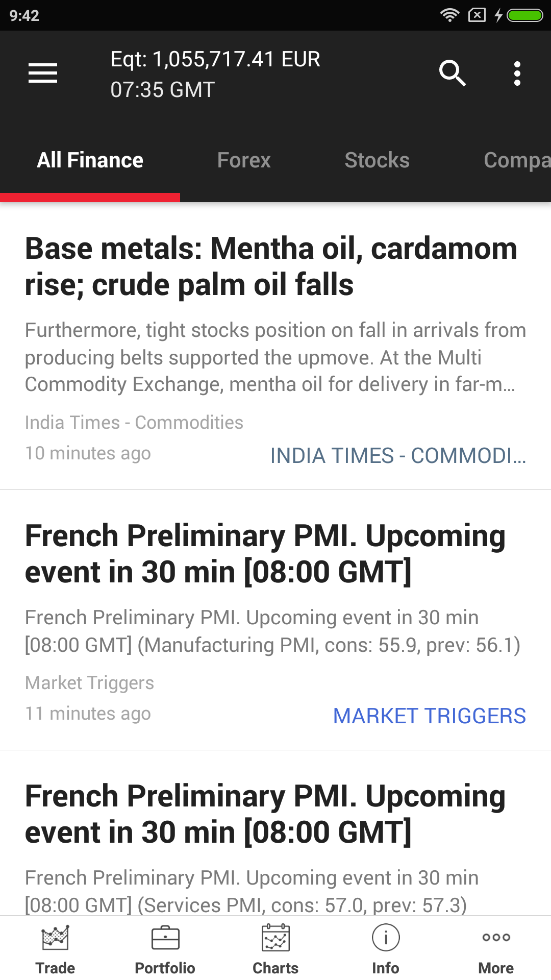Open the Market Triggers source link
Screen dimensions: 551x980
click(x=429, y=716)
